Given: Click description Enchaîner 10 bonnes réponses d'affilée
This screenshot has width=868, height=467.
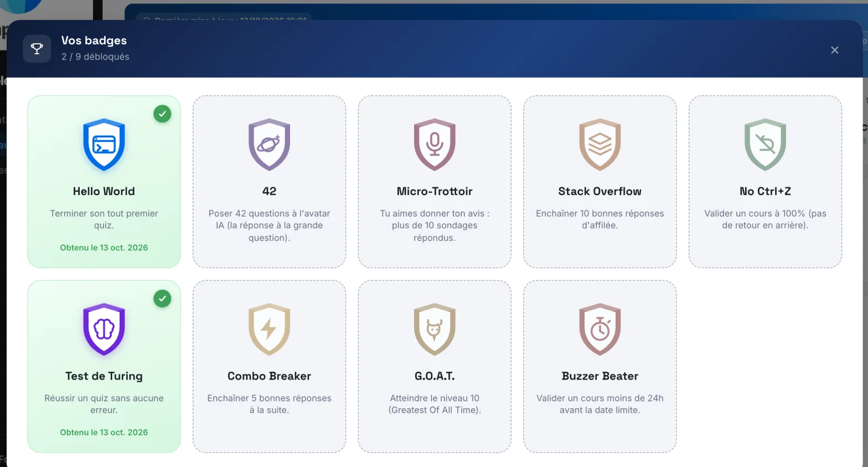Looking at the screenshot, I should coord(600,219).
